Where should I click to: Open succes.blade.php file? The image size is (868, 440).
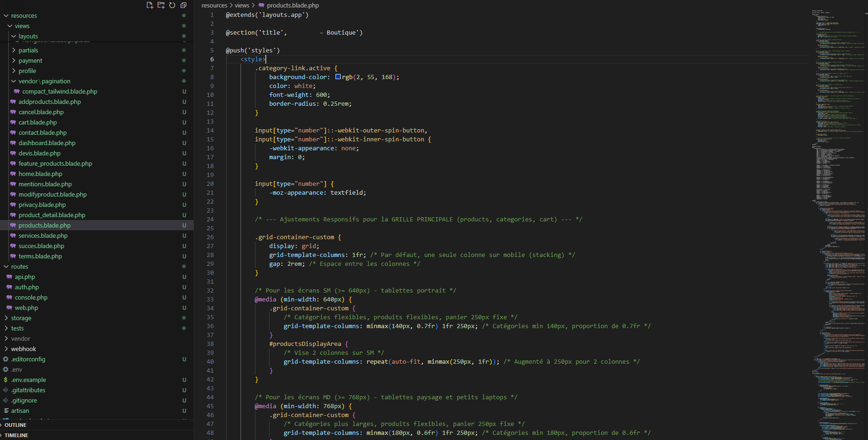[96, 246]
